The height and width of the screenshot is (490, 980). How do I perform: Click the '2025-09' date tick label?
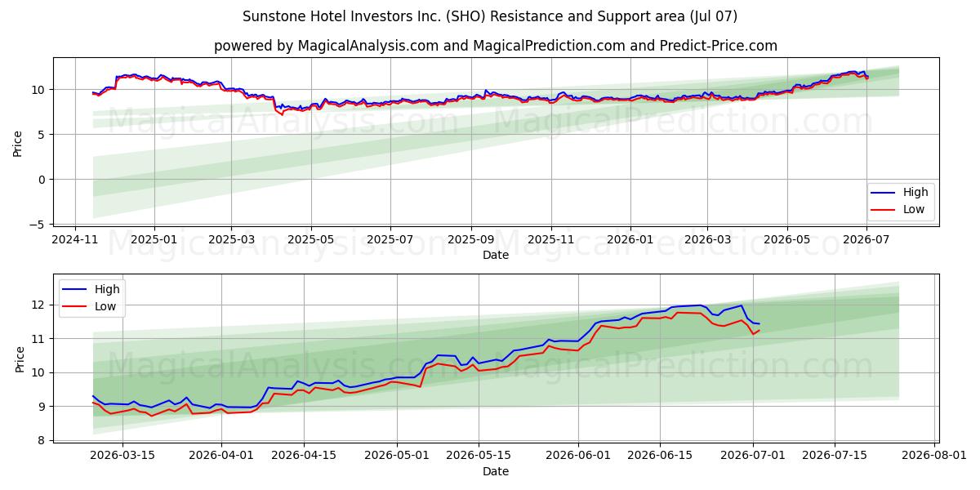470,239
